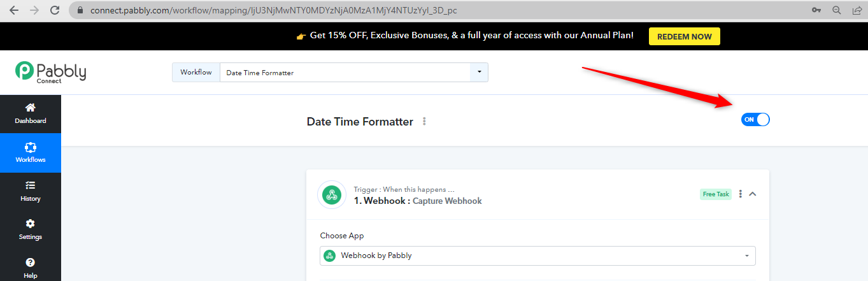Turn off the workflow ON toggle
Screen dimensions: 868x281
(755, 119)
